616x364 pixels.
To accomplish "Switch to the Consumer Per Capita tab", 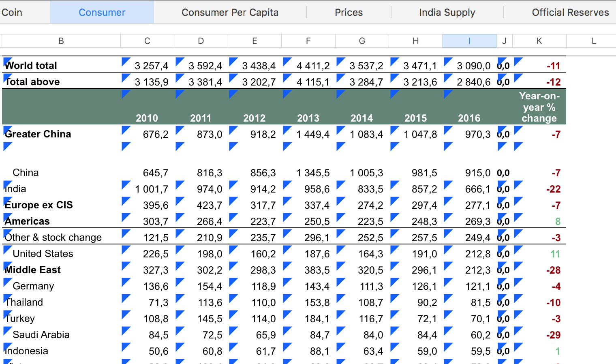I will pos(230,13).
